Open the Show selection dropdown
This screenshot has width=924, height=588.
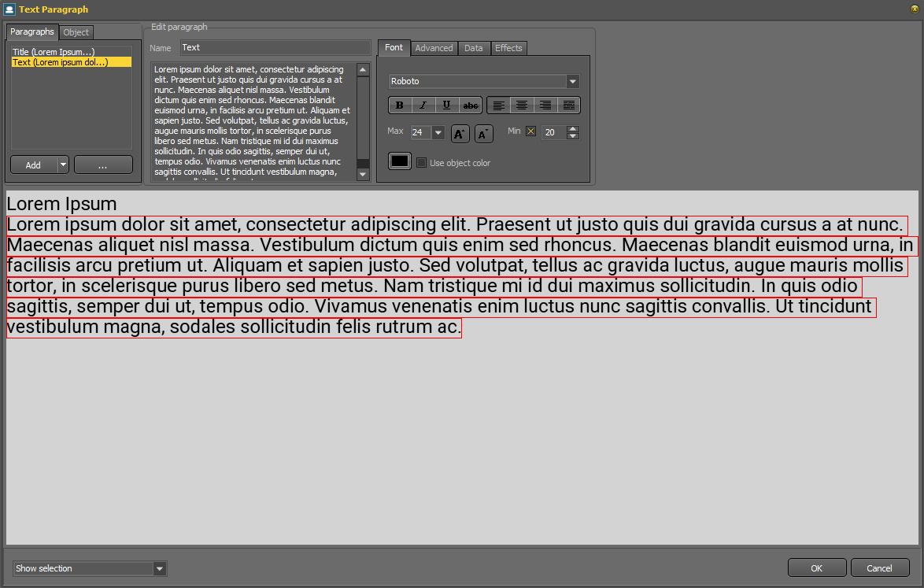pos(159,568)
